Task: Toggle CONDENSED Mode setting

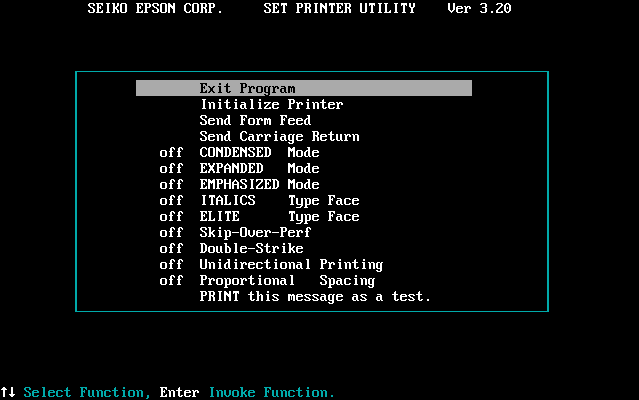Action: point(259,152)
